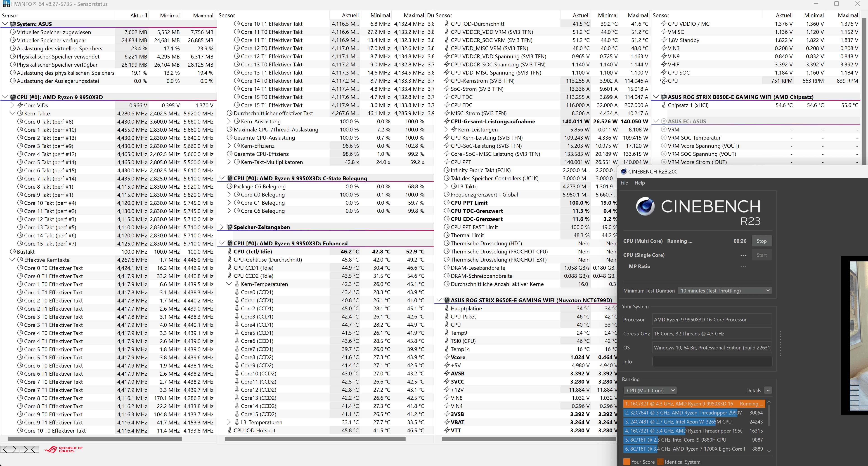Click the expand-columns arrows button at bottom left

(x=10, y=449)
